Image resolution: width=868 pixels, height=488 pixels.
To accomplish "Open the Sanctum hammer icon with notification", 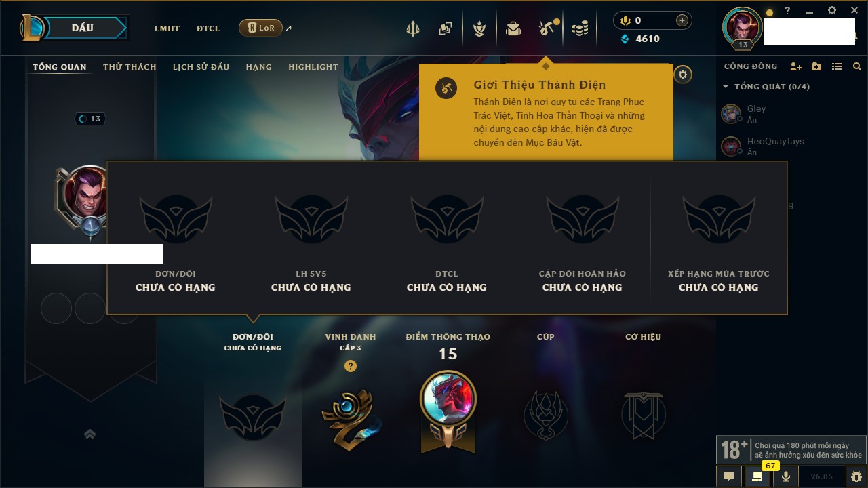I will (x=547, y=28).
